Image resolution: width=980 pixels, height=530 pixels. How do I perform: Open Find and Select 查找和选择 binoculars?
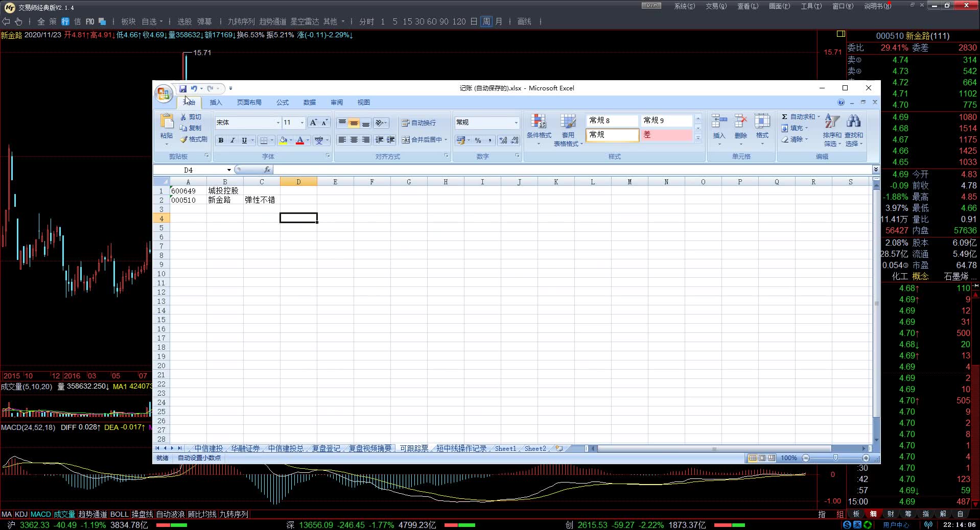[853, 130]
